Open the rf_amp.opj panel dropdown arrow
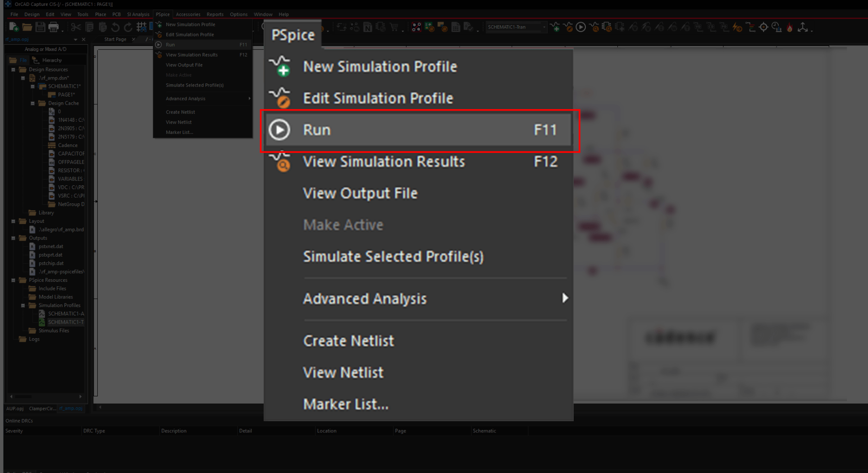The width and height of the screenshot is (868, 473). click(x=75, y=40)
